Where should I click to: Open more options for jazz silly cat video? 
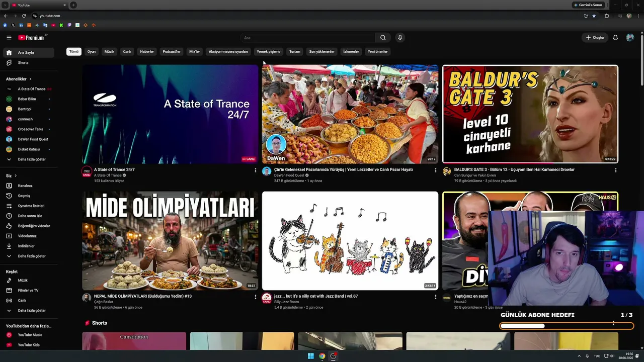point(435,297)
